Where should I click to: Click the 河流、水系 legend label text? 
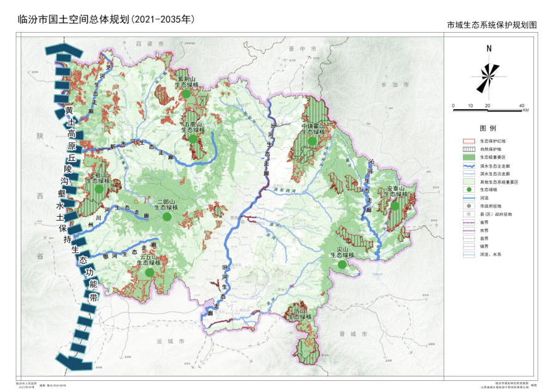click(490, 255)
